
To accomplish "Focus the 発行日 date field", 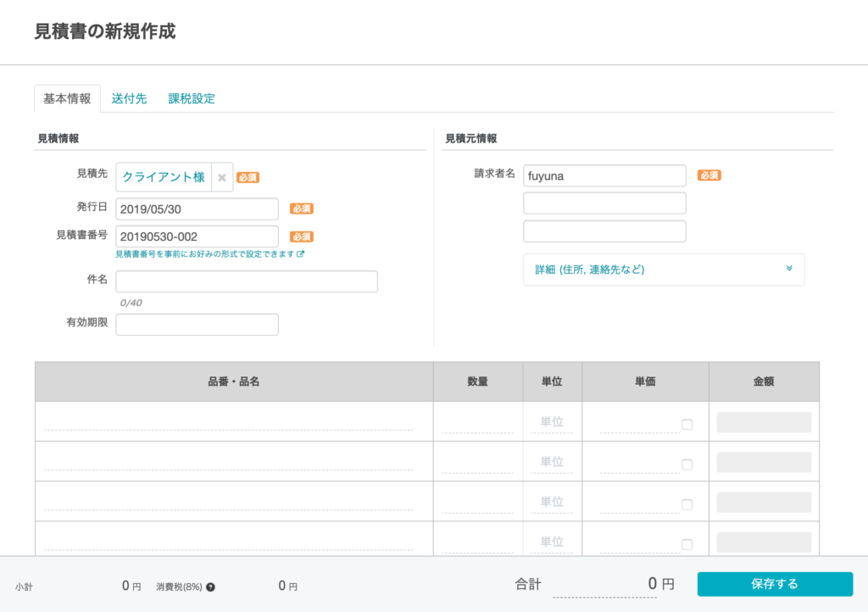I will tap(197, 209).
